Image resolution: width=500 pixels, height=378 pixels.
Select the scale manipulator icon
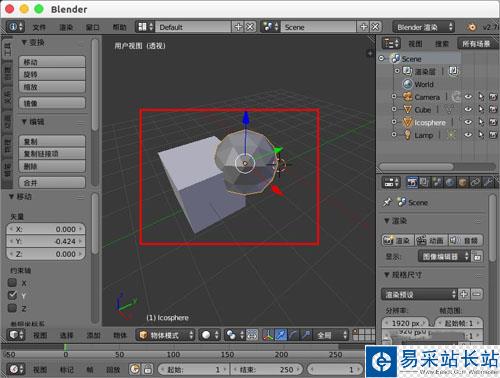tap(306, 335)
